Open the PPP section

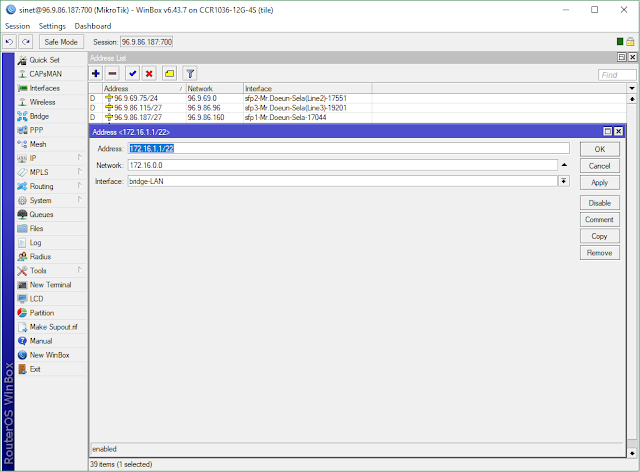(x=51, y=130)
